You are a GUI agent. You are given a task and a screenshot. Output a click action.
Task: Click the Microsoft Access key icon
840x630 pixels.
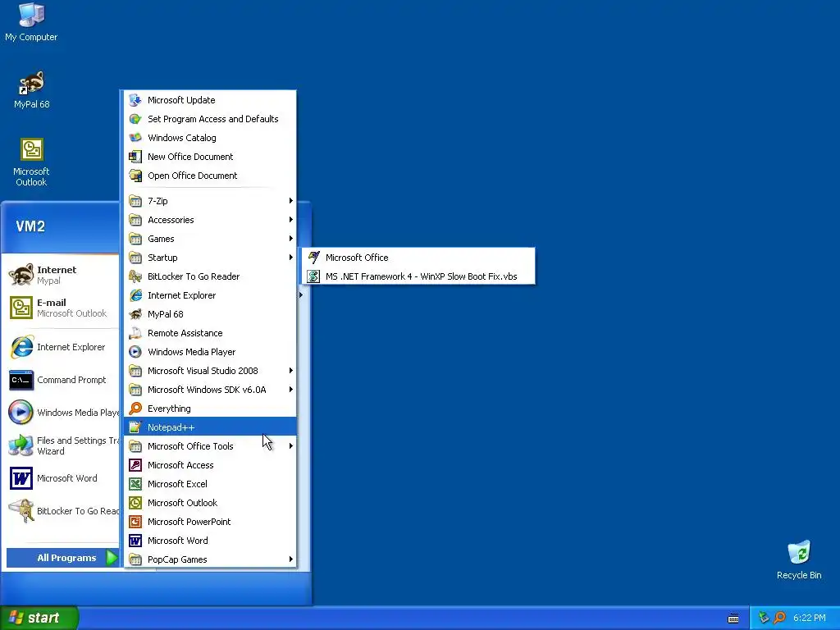coord(135,465)
